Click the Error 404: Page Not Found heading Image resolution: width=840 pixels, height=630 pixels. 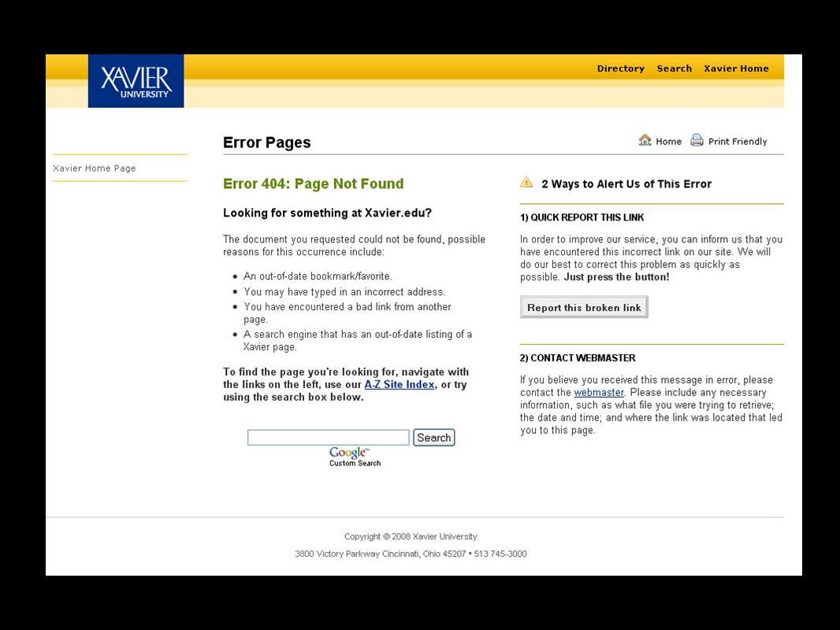[314, 183]
